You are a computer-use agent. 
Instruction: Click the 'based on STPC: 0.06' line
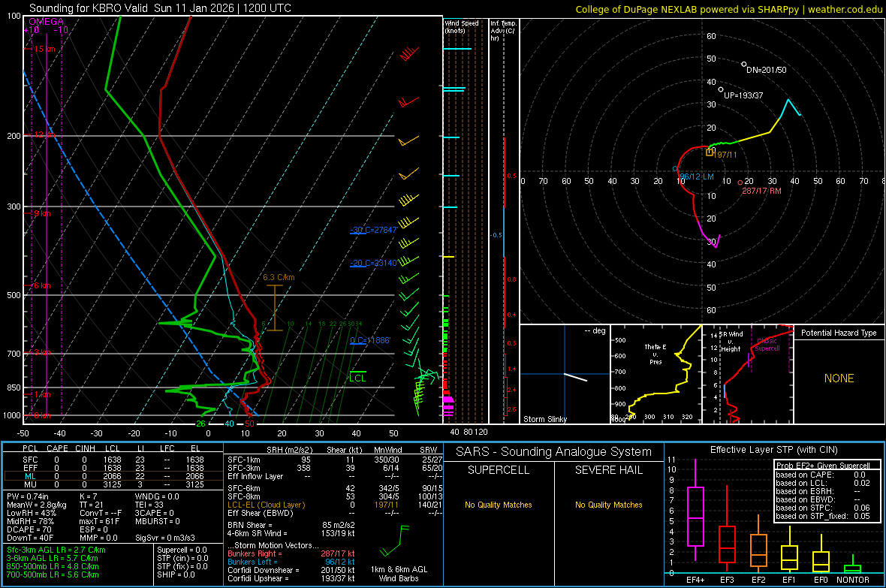[823, 508]
